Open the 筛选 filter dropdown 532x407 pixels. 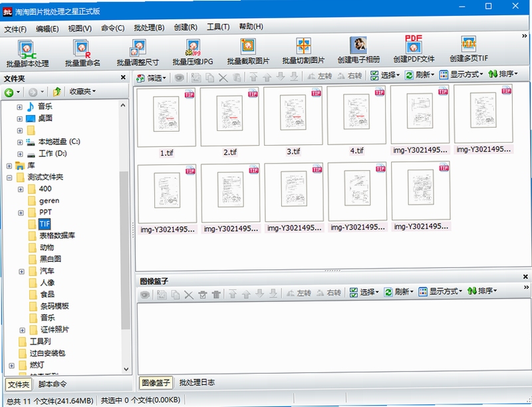(152, 78)
